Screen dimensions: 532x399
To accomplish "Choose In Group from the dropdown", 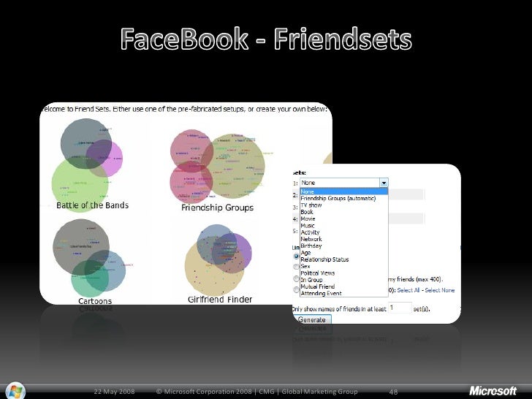I will (311, 280).
